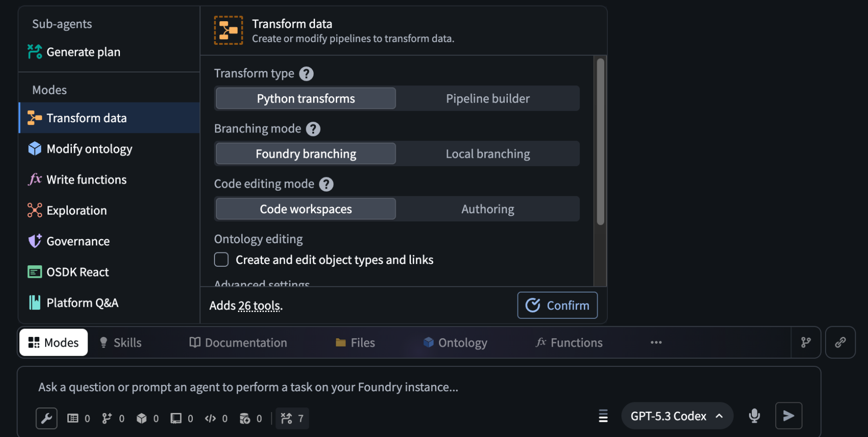
Task: Click the link chain icon button
Action: (x=840, y=342)
